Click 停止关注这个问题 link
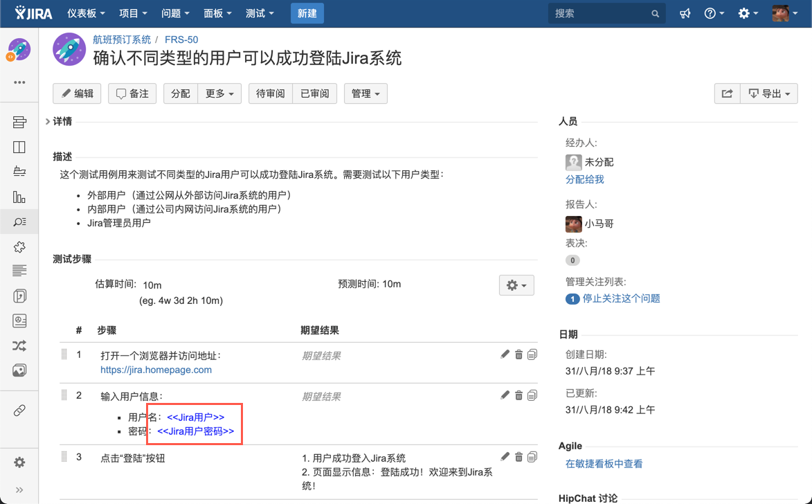The width and height of the screenshot is (812, 504). (x=622, y=298)
